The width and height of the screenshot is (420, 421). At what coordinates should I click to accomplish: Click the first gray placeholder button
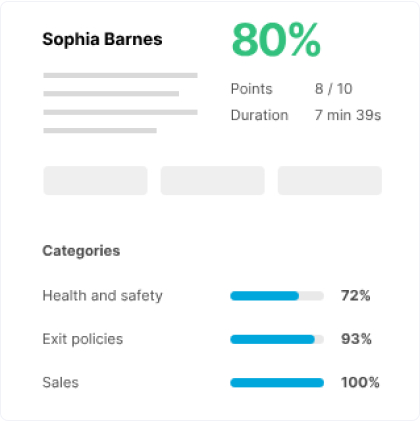click(x=95, y=180)
